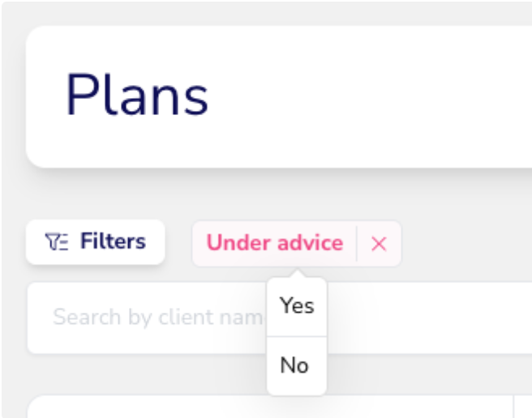Click the funnel icon in Filters button
The width and height of the screenshot is (532, 418).
(x=56, y=241)
